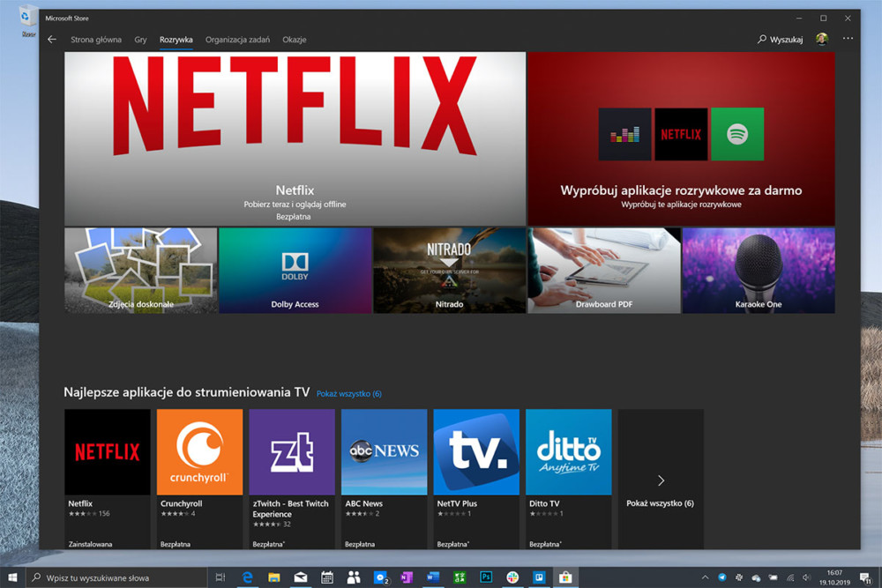Viewport: 882px width, 588px height.
Task: Open Slack from the taskbar
Action: 512,577
